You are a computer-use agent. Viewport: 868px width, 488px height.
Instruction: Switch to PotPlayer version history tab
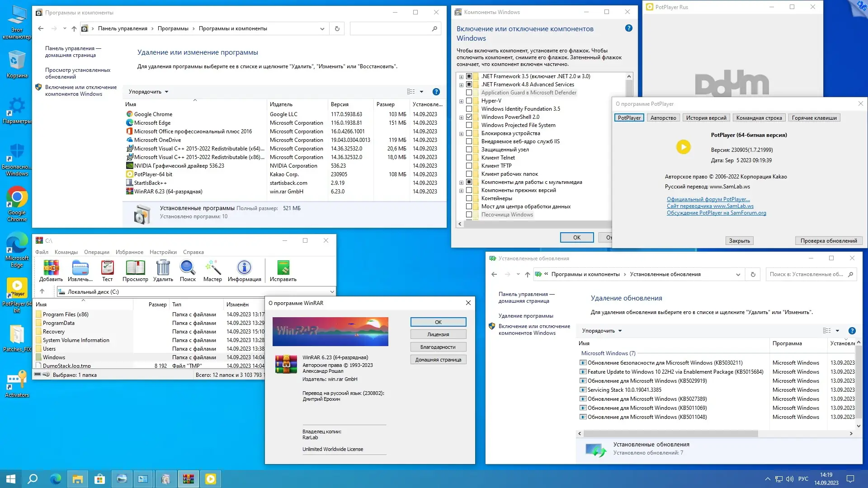[x=706, y=118]
